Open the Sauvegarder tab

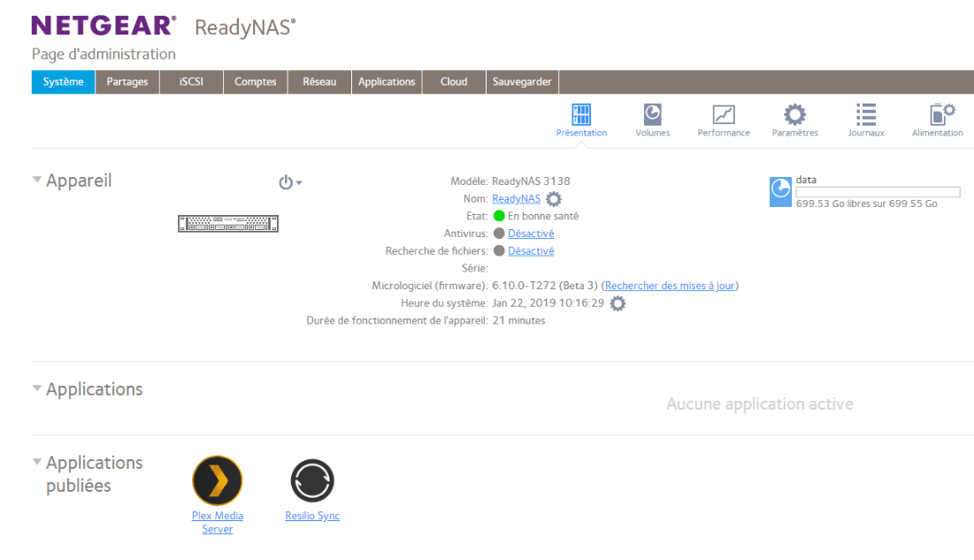[522, 82]
